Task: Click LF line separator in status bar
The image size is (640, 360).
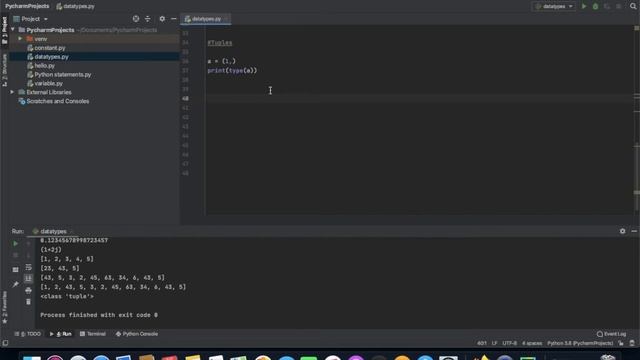Action: [x=494, y=343]
